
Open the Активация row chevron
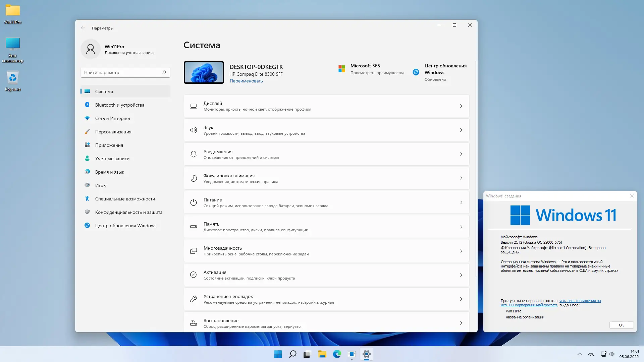[461, 275]
